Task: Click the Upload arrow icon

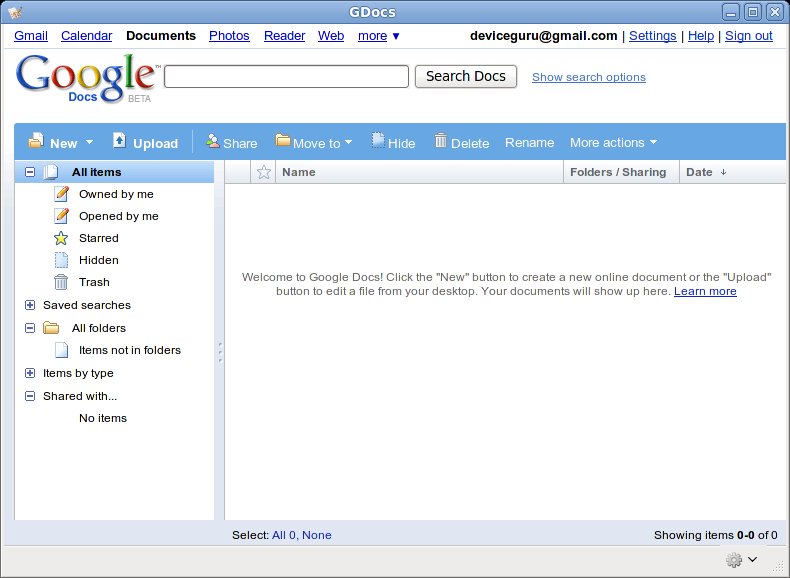Action: (x=119, y=141)
